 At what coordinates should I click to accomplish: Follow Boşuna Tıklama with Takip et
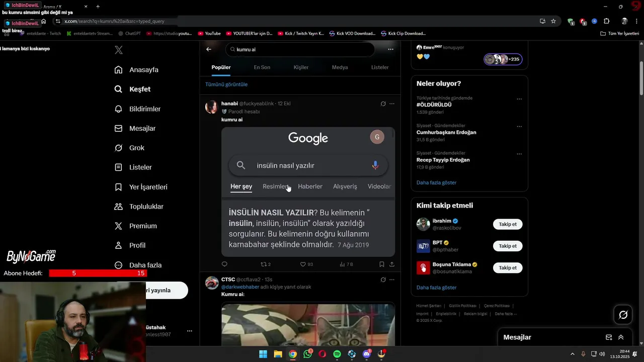508,268
